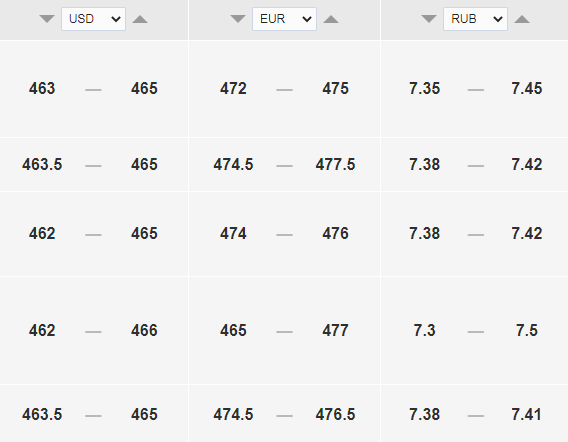Sort USD column ascending with up arrow
This screenshot has width=568, height=442.
pyautogui.click(x=140, y=19)
